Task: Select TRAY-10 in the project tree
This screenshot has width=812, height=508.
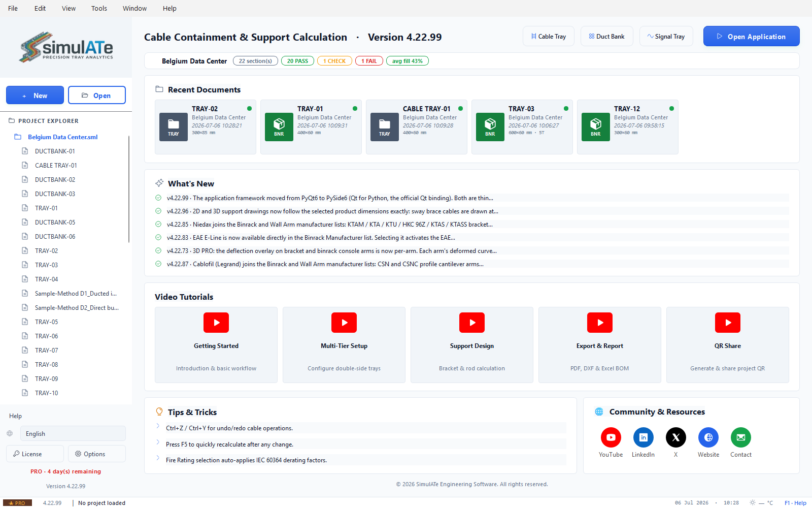Action: point(46,393)
